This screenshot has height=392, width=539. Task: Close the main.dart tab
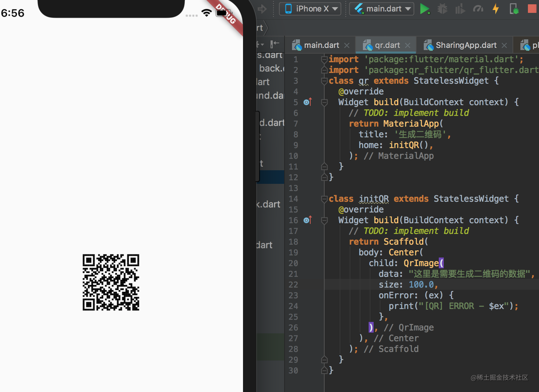tap(346, 45)
